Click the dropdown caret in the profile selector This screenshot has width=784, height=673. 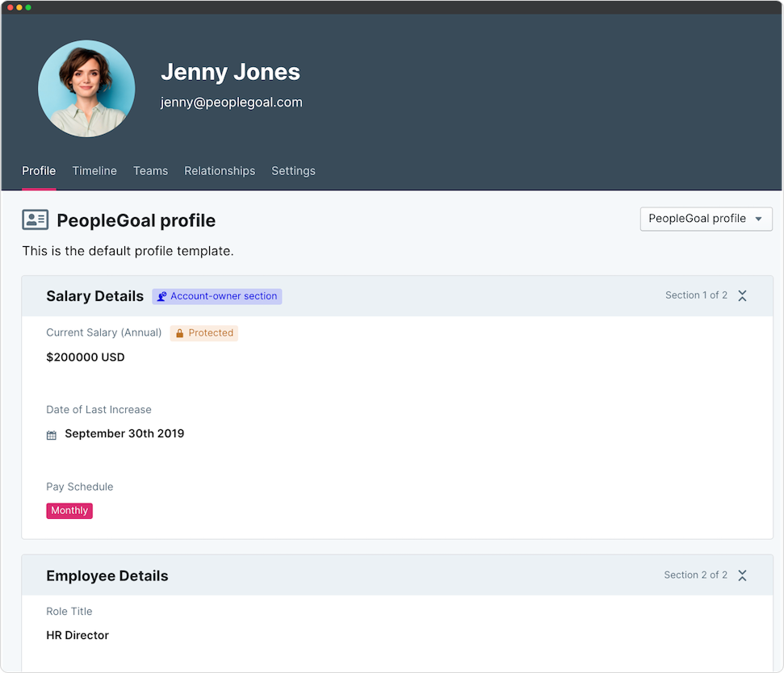tap(757, 219)
